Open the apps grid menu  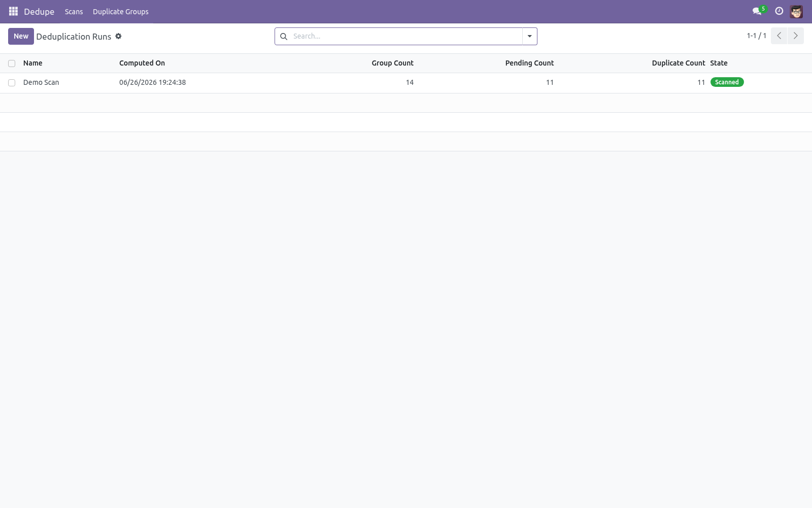(13, 11)
